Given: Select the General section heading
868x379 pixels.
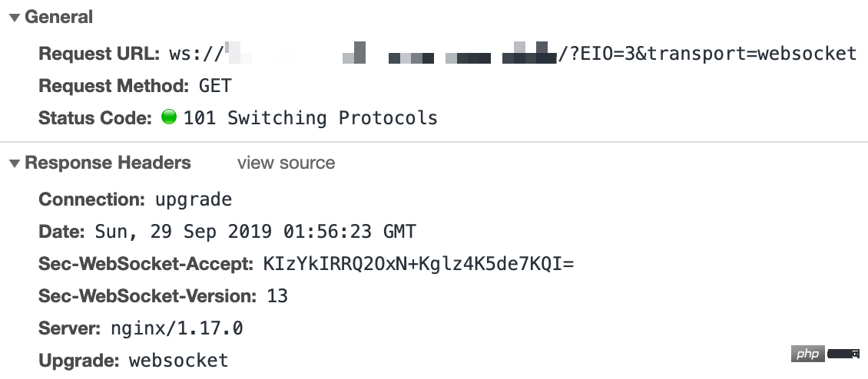Looking at the screenshot, I should point(58,17).
